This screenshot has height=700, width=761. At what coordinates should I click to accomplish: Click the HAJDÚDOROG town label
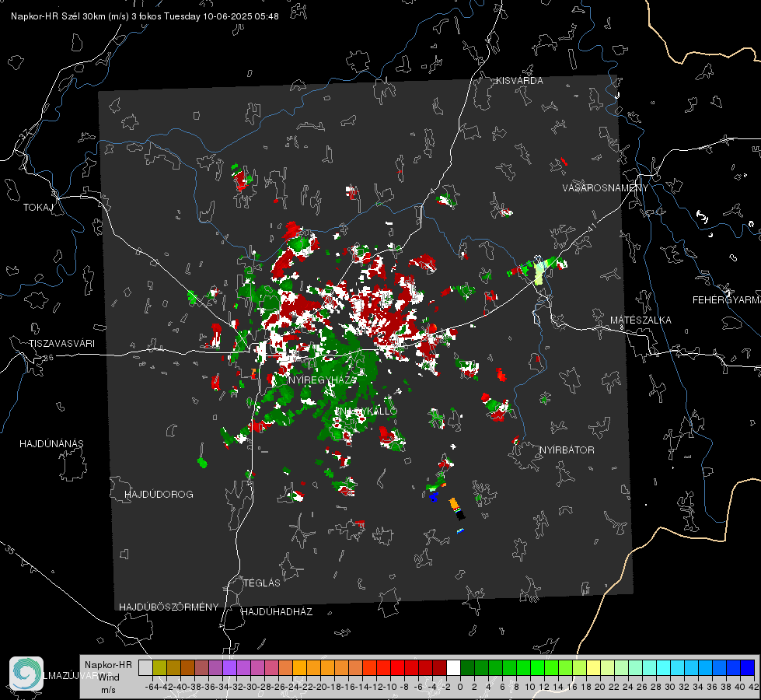pos(159,495)
